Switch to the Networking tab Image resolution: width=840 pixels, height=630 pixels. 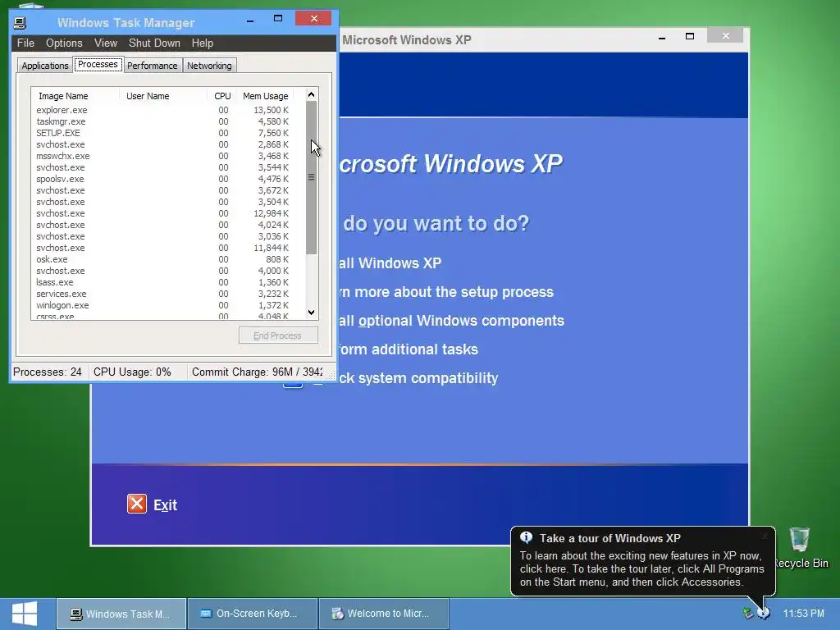(x=209, y=66)
